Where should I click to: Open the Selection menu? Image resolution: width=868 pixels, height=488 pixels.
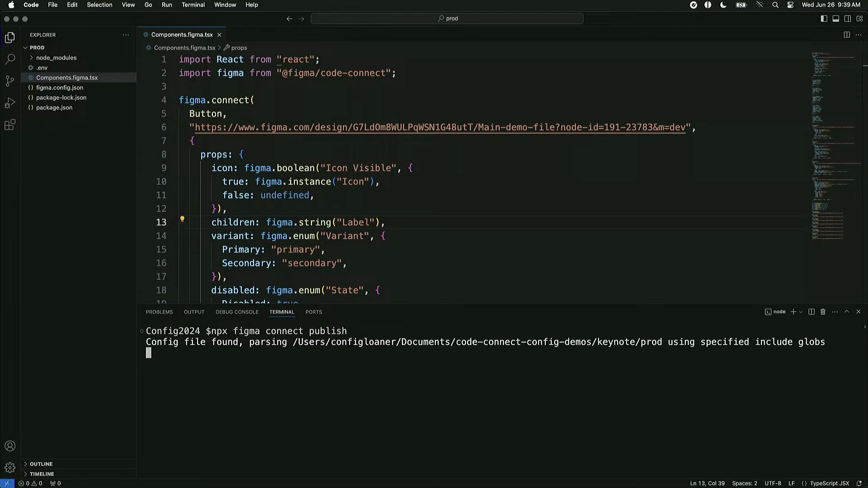(x=100, y=5)
